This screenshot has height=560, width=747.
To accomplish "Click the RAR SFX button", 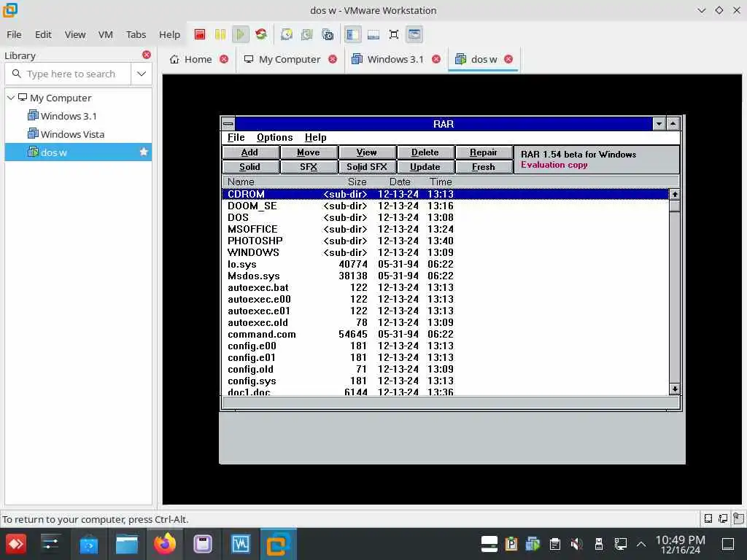I will [x=309, y=167].
